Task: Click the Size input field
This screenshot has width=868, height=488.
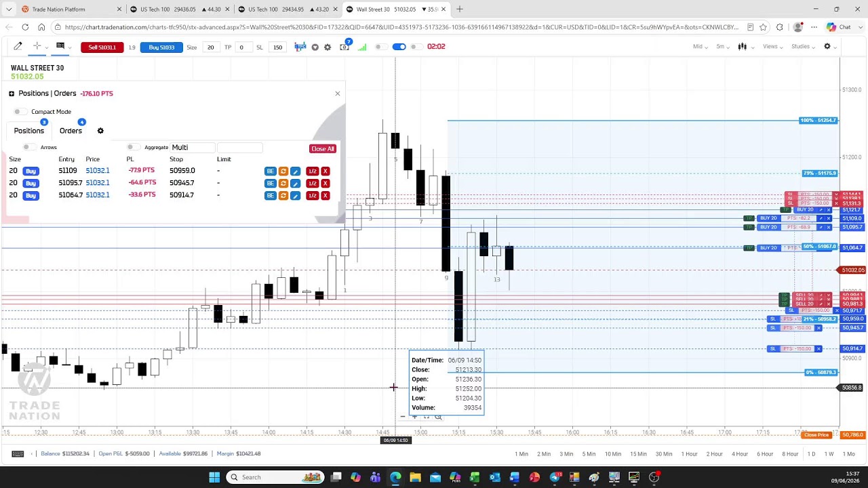Action: 210,47
